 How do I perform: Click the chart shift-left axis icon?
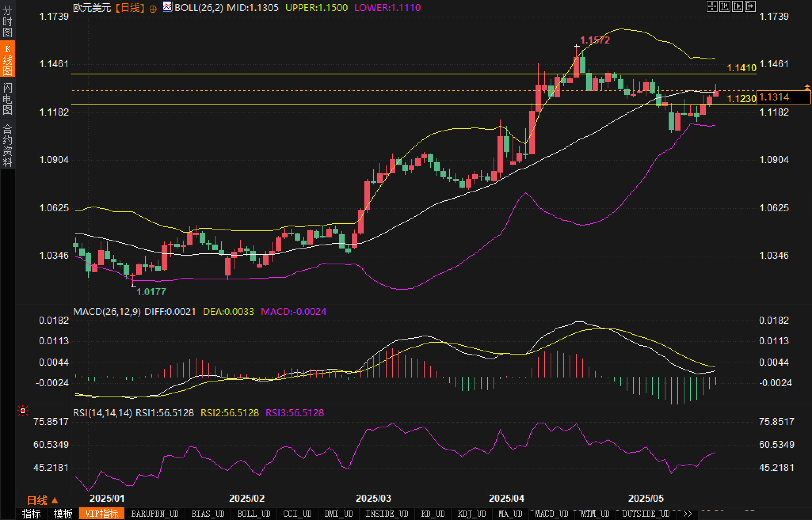[724, 6]
